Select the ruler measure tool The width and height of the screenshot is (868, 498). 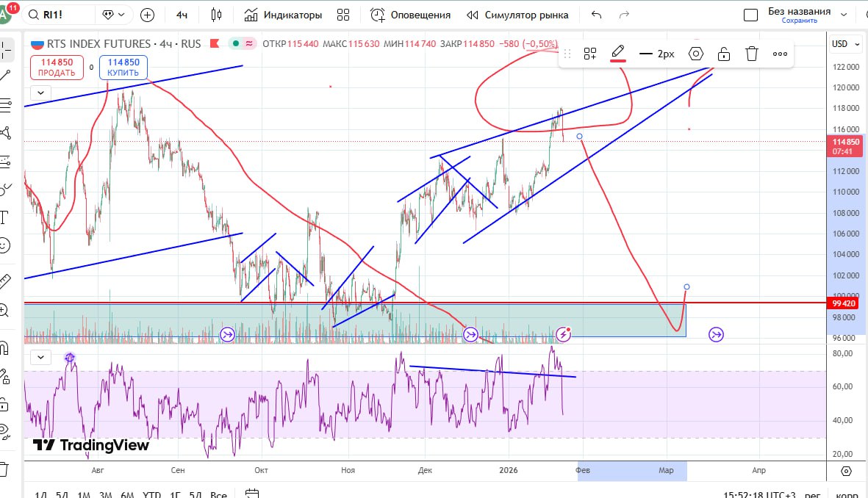[x=5, y=281]
